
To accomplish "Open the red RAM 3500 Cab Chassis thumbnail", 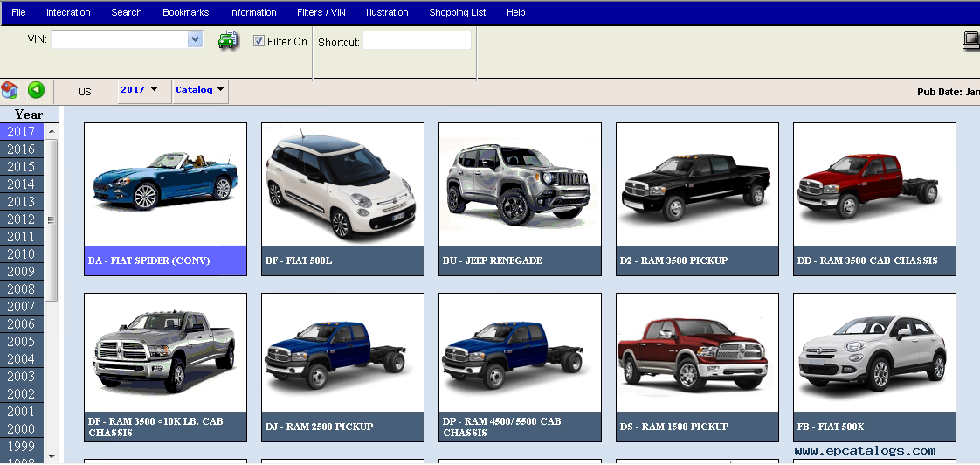I will coord(874,184).
